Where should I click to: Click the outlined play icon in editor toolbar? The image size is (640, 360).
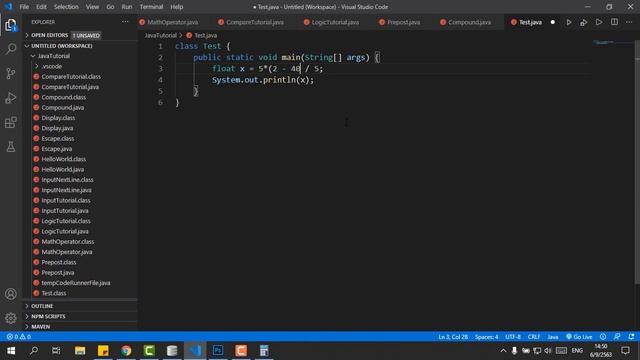(599, 22)
